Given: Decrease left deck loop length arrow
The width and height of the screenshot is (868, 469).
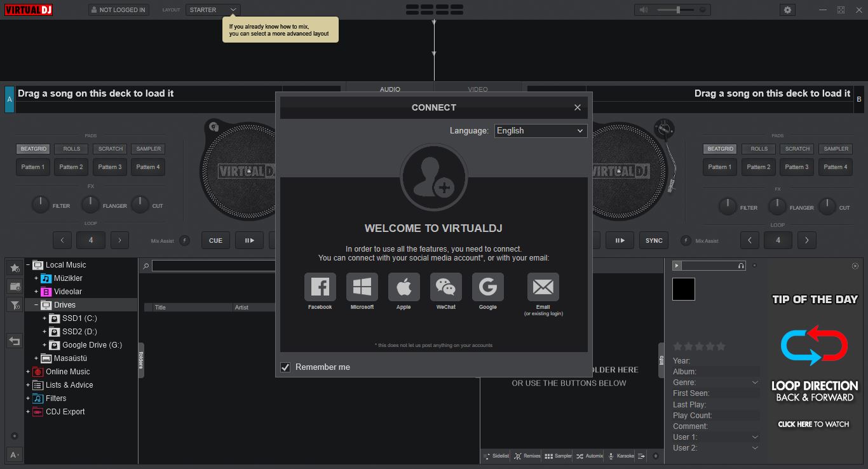Looking at the screenshot, I should click(x=62, y=240).
